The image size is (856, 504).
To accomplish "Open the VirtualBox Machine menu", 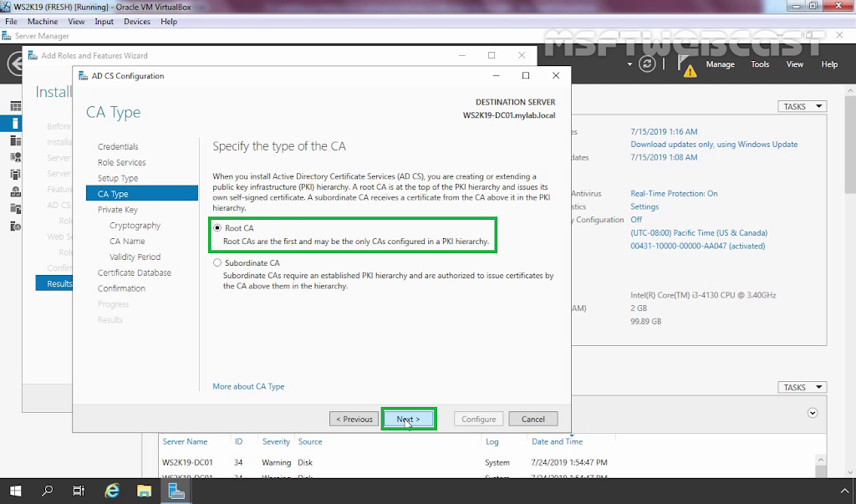I will [x=43, y=21].
